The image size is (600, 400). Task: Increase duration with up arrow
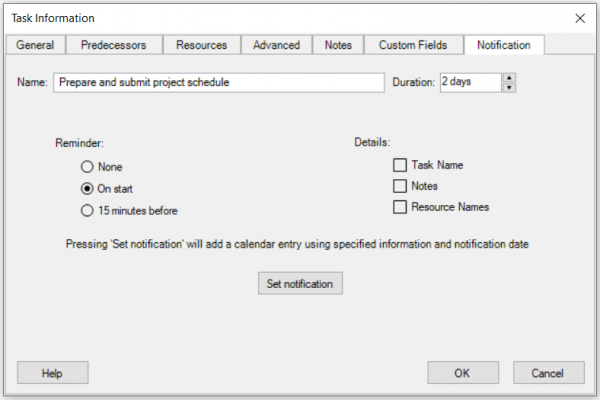509,78
